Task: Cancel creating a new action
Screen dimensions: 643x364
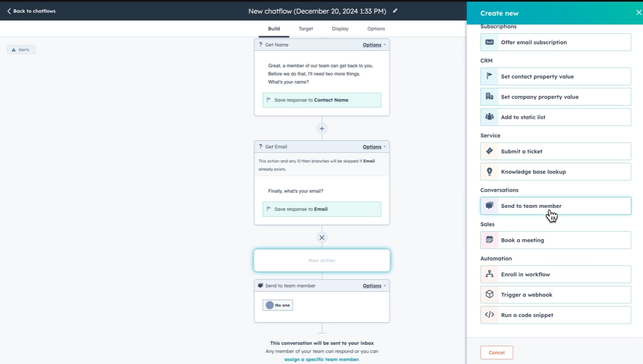Action: click(497, 352)
